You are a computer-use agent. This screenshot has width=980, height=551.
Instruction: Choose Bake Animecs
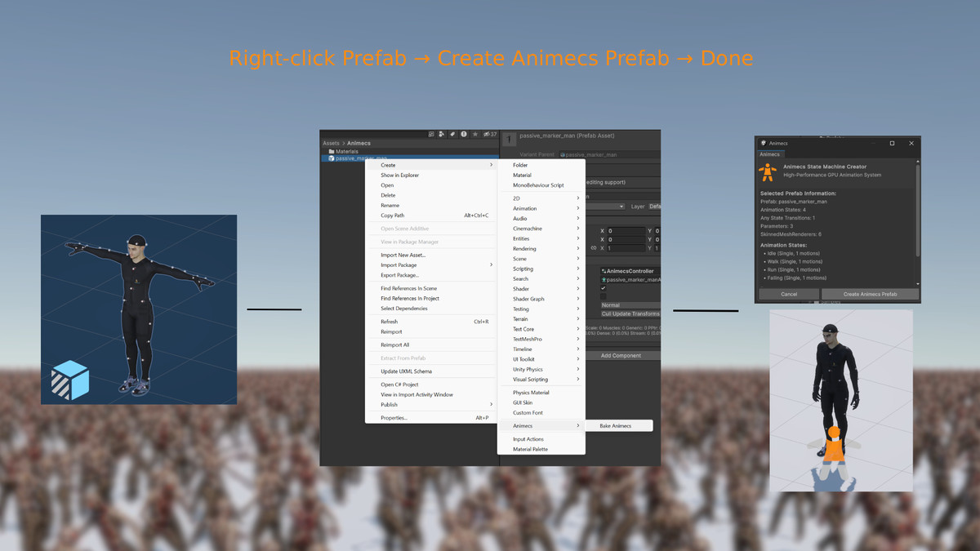(619, 425)
